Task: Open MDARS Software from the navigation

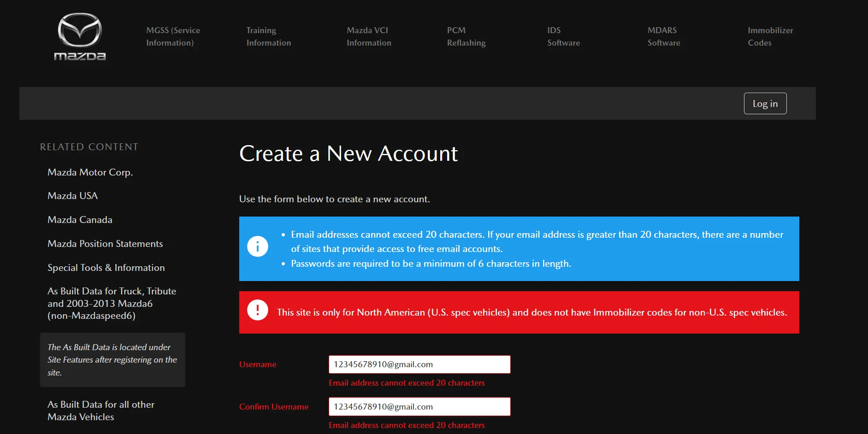Action: tap(664, 36)
